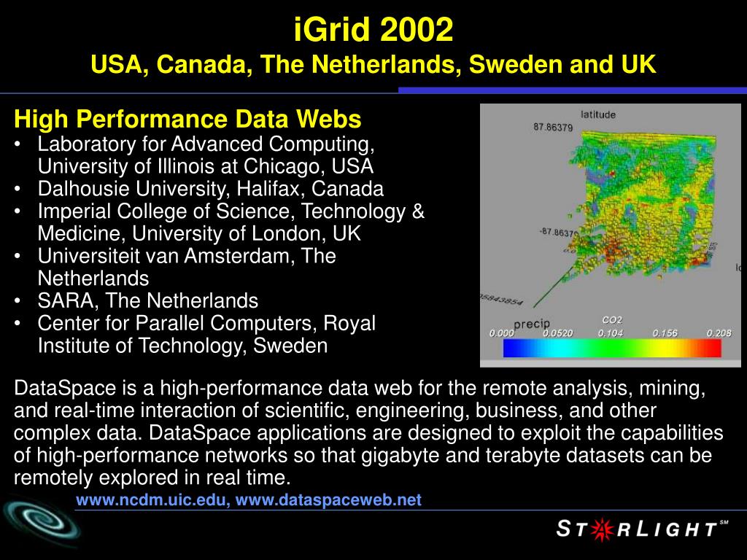Select the iGrid 2002 title
The width and height of the screenshot is (747, 560).
coord(373,29)
